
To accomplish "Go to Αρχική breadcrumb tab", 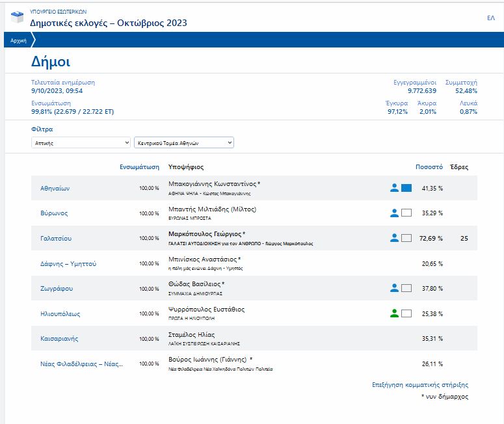I will (18, 40).
